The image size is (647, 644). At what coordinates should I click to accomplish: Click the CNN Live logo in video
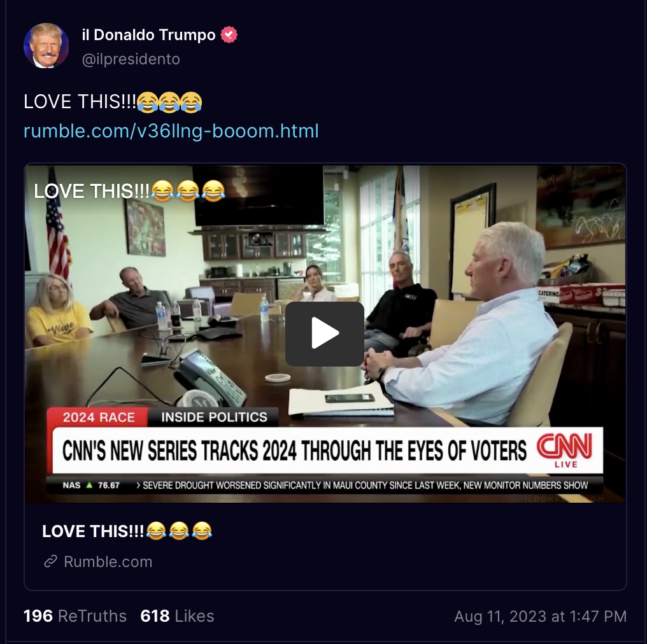tap(565, 450)
